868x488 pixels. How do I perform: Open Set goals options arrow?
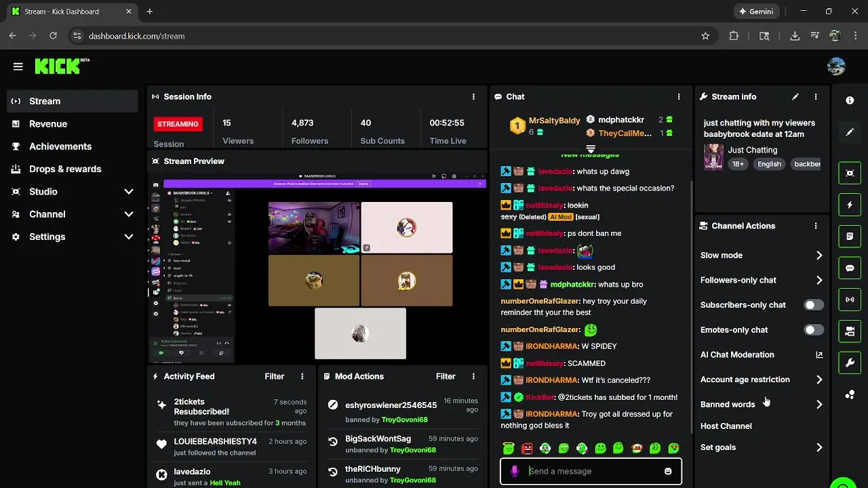coord(819,447)
